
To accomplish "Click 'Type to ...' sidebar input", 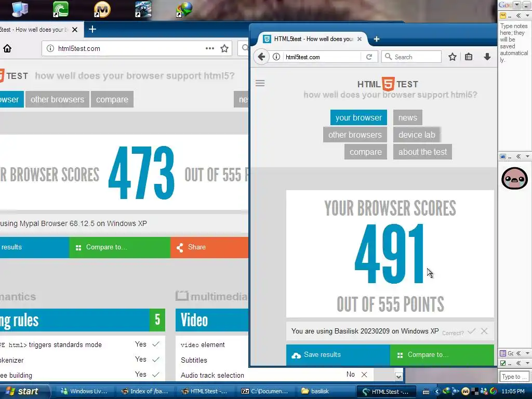I will pos(514,376).
